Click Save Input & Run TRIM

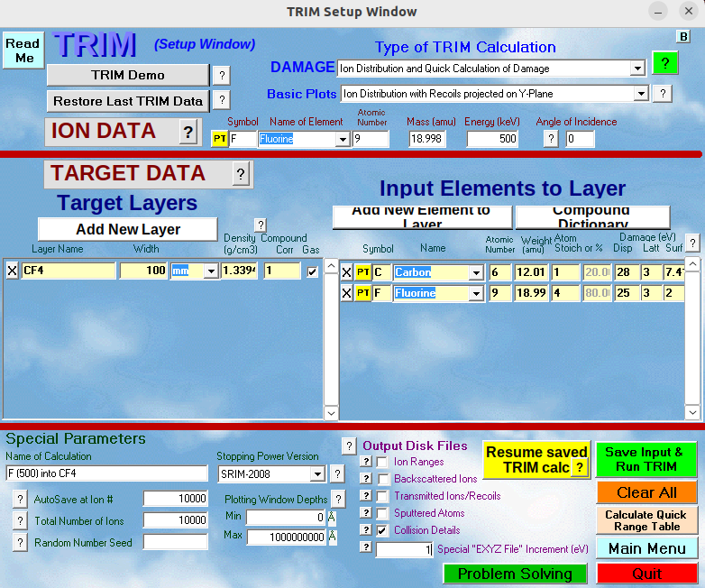(646, 459)
